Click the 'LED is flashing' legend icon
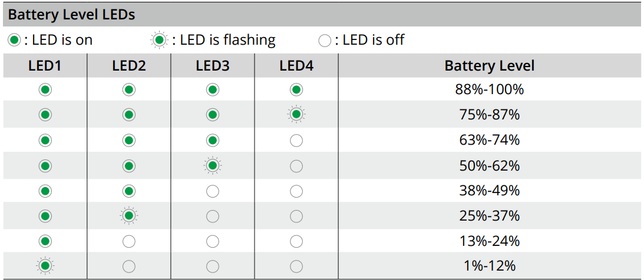The width and height of the screenshot is (644, 280). pos(160,41)
